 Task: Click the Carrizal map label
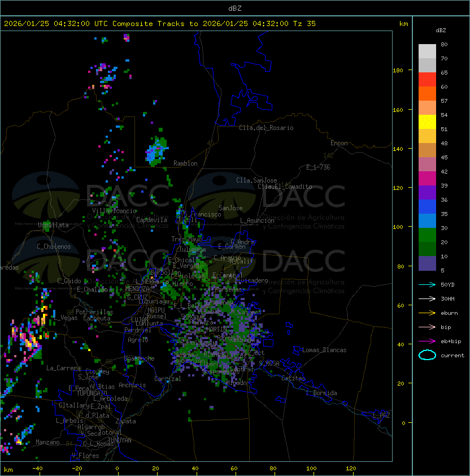pyautogui.click(x=167, y=379)
